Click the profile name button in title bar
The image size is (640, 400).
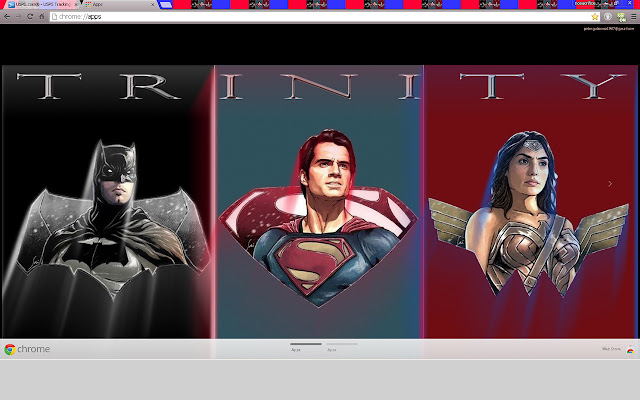(x=585, y=3)
